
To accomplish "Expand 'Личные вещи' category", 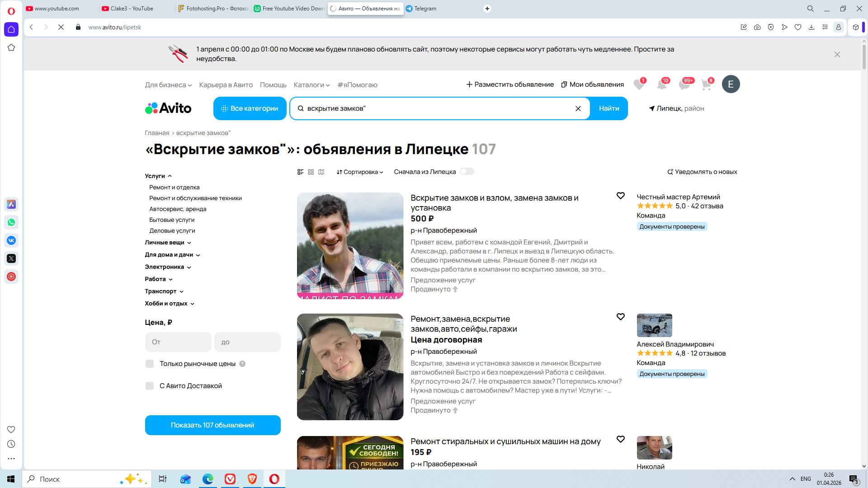I will click(168, 243).
